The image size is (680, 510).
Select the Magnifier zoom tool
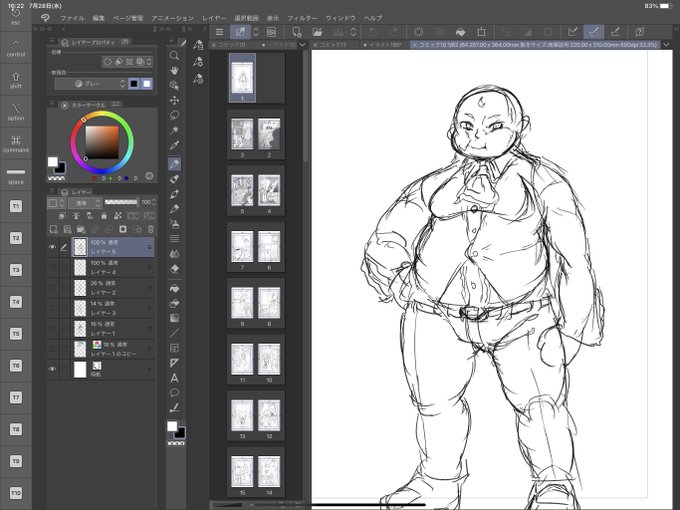(174, 56)
